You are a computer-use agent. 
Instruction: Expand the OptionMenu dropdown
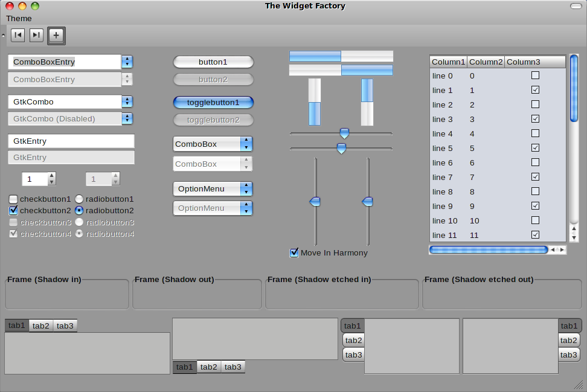[x=246, y=189]
